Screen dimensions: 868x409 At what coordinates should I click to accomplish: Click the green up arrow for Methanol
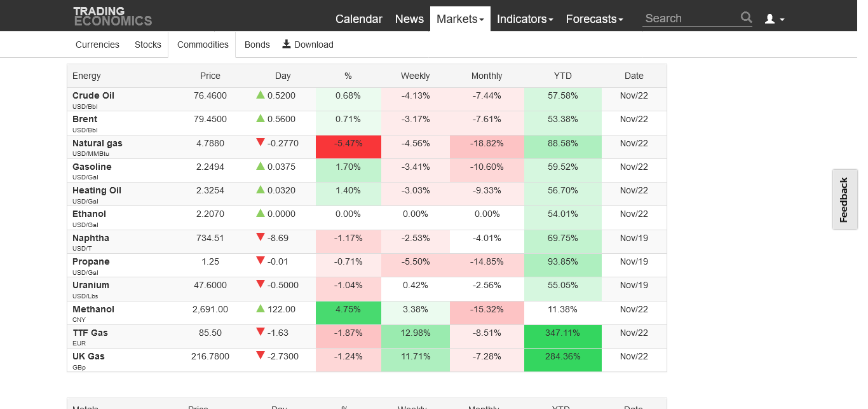pyautogui.click(x=261, y=308)
